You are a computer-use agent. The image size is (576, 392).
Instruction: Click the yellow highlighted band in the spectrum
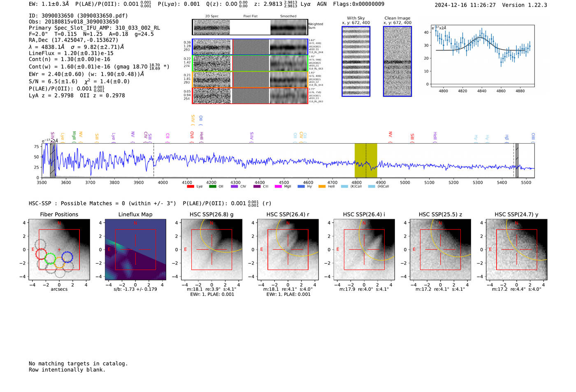point(366,160)
